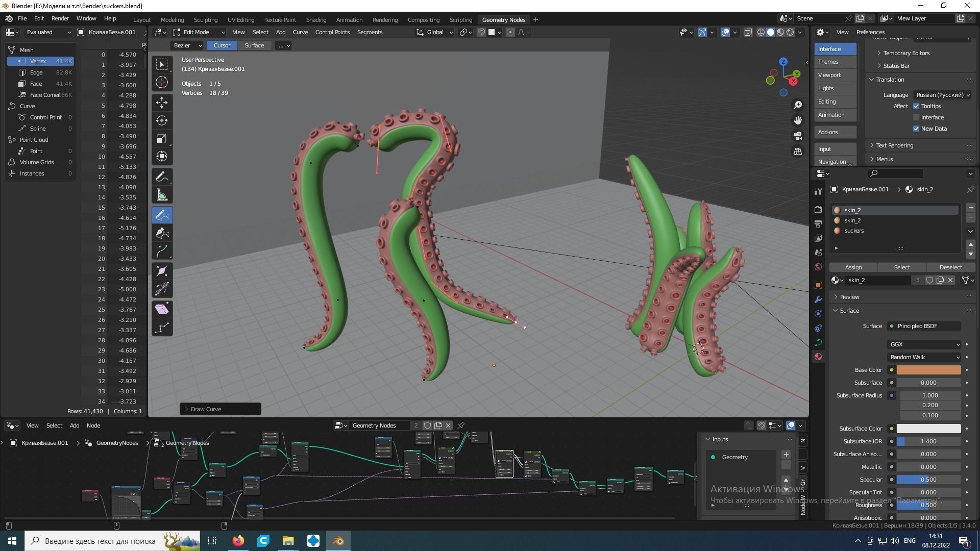Expand the Menus panel
This screenshot has width=980, height=551.
[x=884, y=159]
